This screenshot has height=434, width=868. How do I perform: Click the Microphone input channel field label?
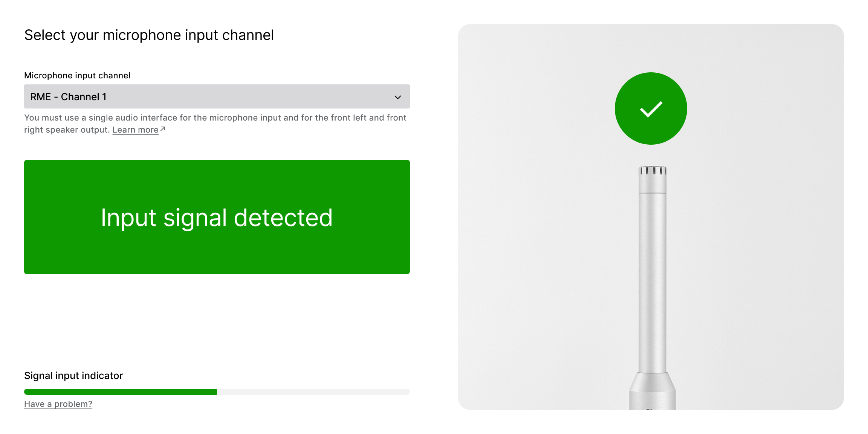(x=77, y=75)
